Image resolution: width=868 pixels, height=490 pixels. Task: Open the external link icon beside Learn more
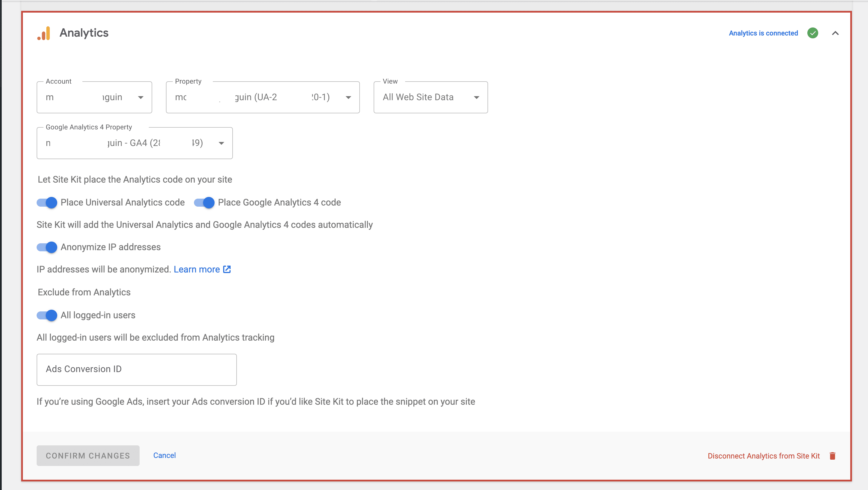point(227,269)
